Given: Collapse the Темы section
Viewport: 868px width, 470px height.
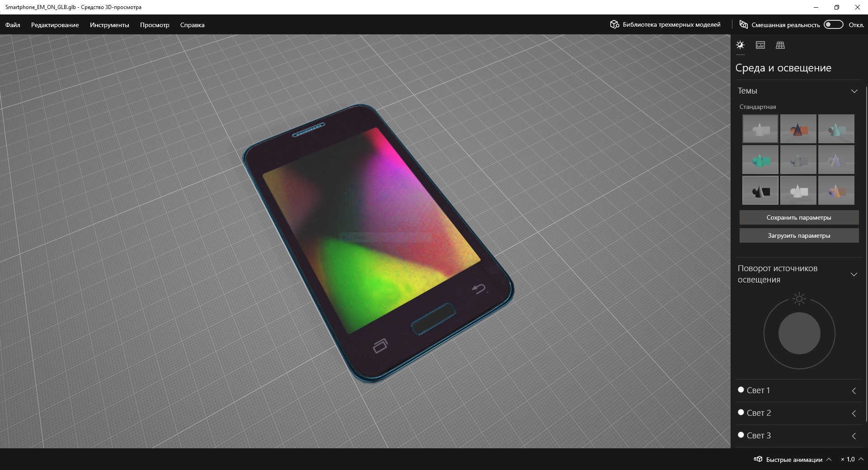Looking at the screenshot, I should (854, 91).
